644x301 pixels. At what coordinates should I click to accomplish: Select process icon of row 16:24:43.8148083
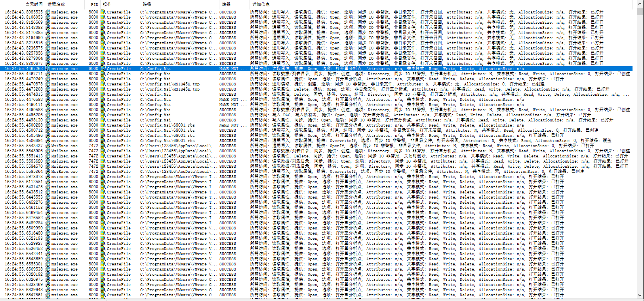click(48, 27)
